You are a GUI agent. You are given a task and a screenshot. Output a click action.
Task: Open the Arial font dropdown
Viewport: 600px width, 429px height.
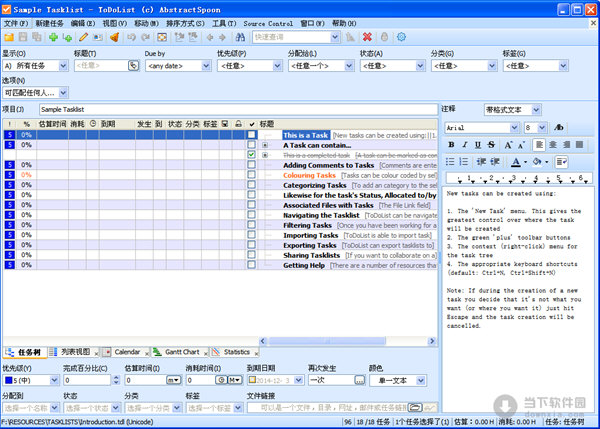click(482, 127)
